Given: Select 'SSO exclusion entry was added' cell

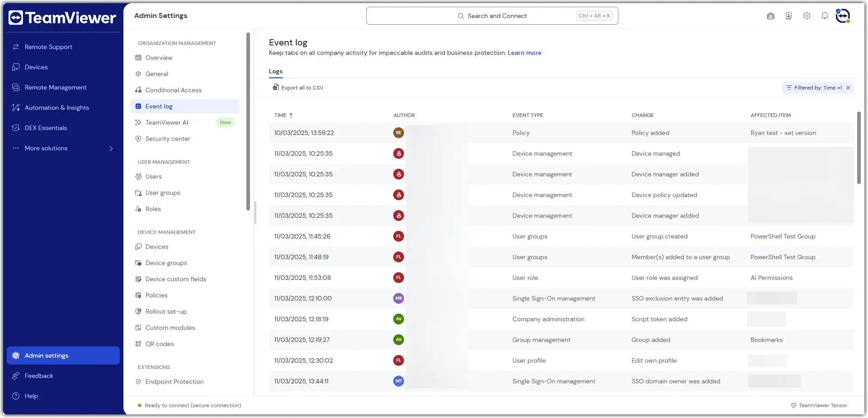Looking at the screenshot, I should coord(677,298).
